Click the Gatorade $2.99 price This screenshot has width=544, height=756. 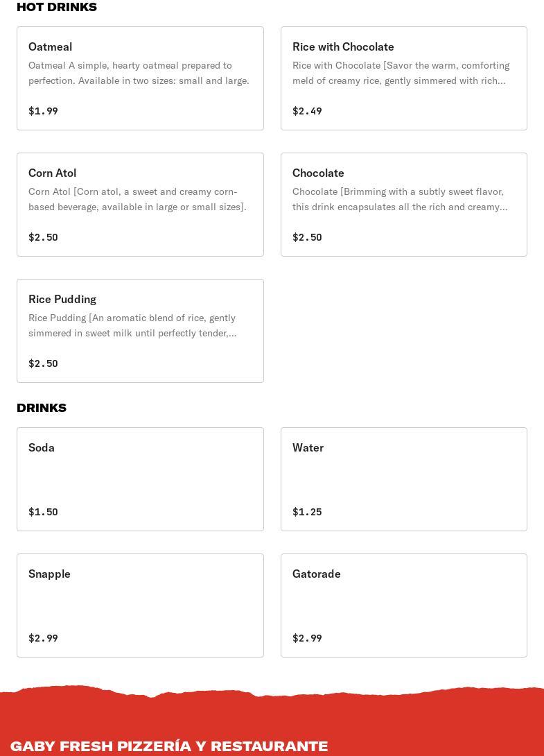[307, 638]
